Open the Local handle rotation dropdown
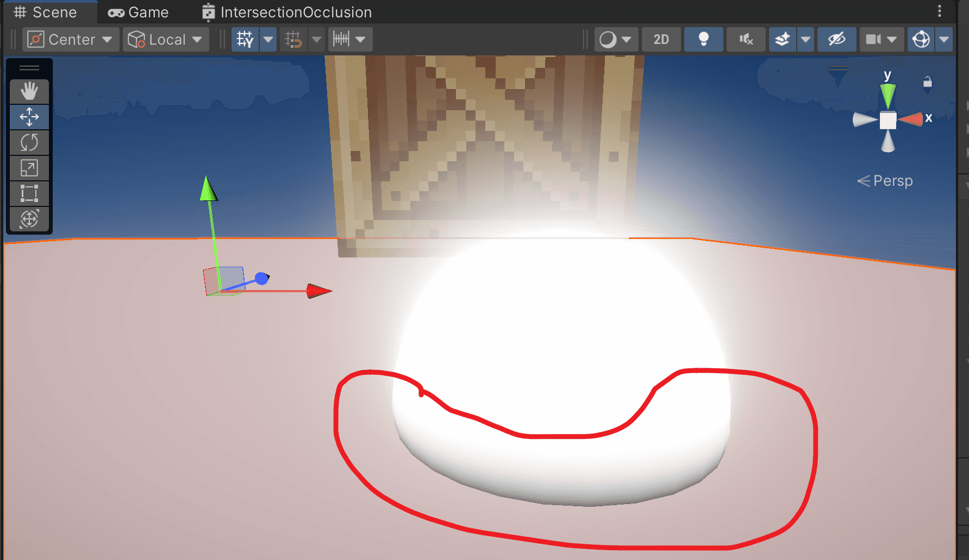 (x=166, y=40)
